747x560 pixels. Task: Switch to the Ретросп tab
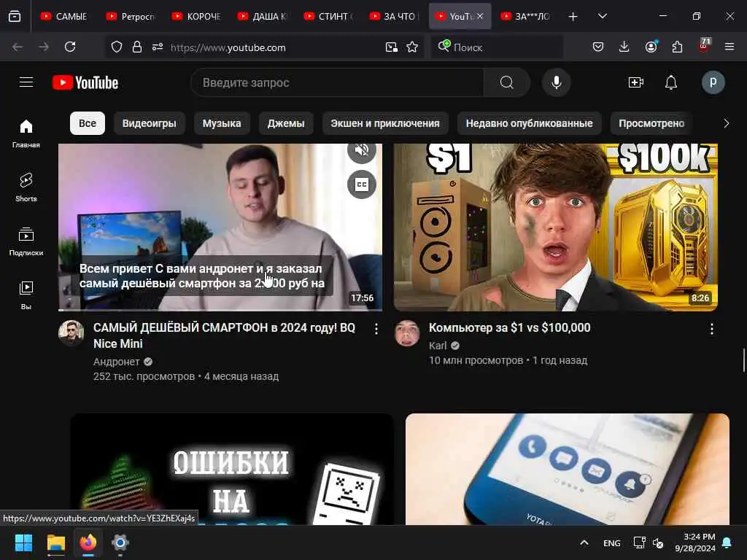pyautogui.click(x=130, y=16)
